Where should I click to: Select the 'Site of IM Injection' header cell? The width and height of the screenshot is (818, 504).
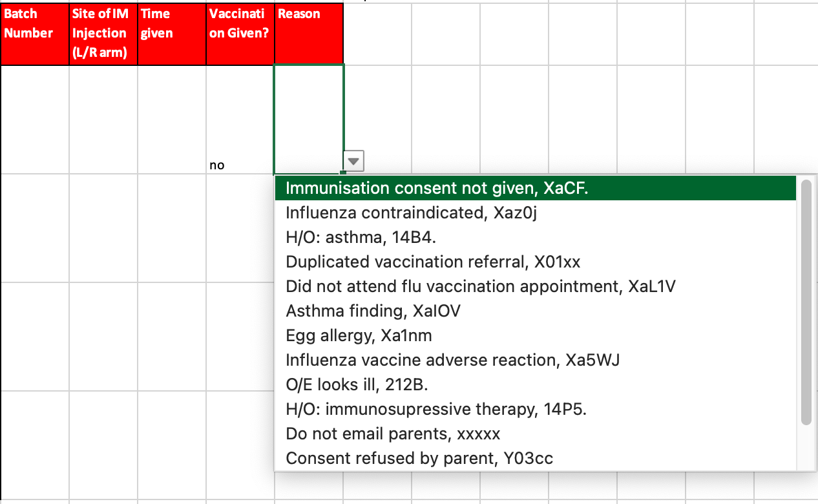tap(103, 34)
